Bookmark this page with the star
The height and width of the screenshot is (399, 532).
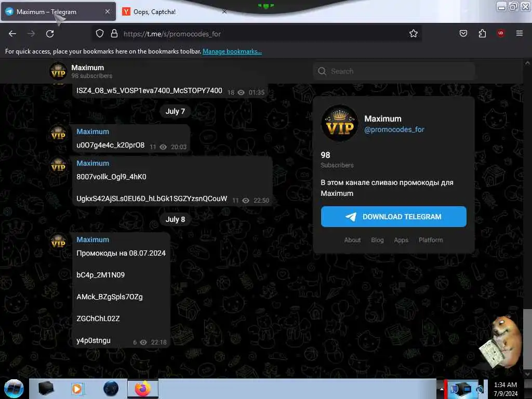click(413, 34)
